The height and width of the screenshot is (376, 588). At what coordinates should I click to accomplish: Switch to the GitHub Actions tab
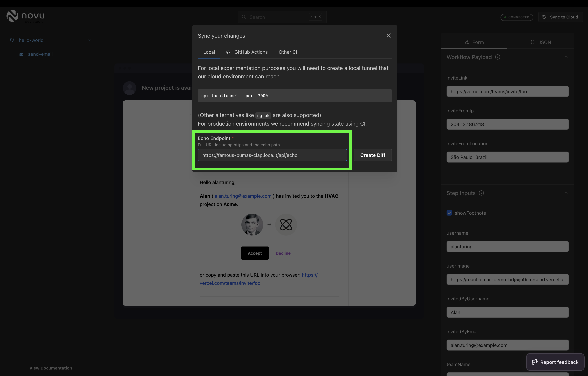point(247,52)
